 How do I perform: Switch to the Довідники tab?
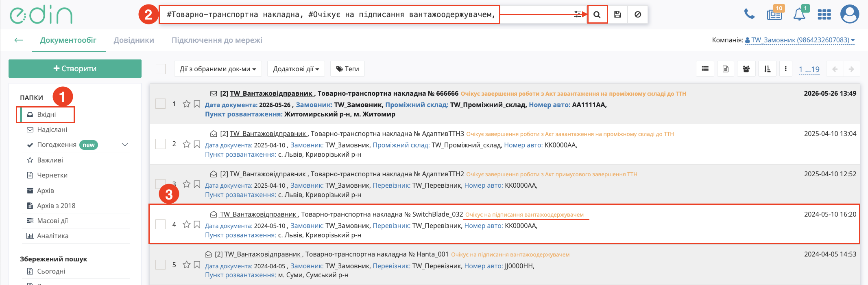[134, 40]
